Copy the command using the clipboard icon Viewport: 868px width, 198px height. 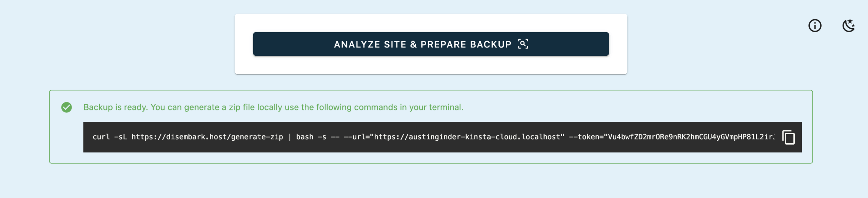click(788, 137)
